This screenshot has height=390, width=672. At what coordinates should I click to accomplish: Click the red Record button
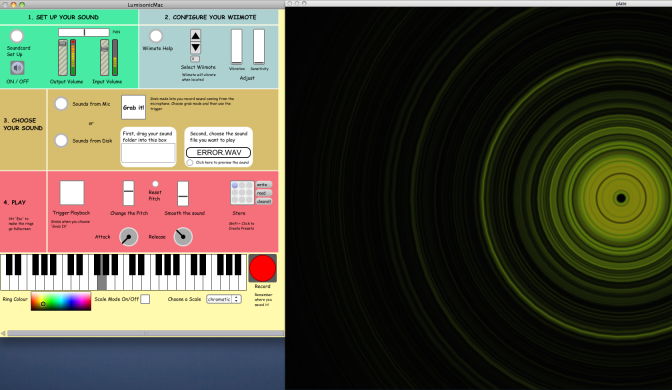(262, 268)
